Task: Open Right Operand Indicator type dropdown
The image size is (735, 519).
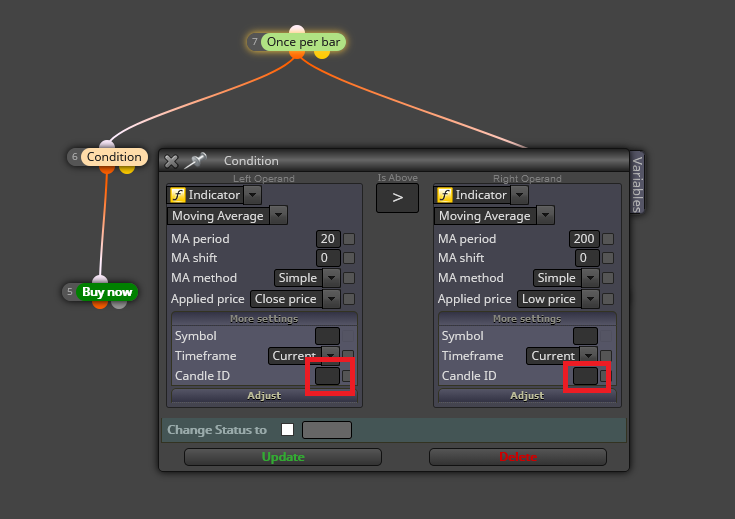Action: pos(519,195)
